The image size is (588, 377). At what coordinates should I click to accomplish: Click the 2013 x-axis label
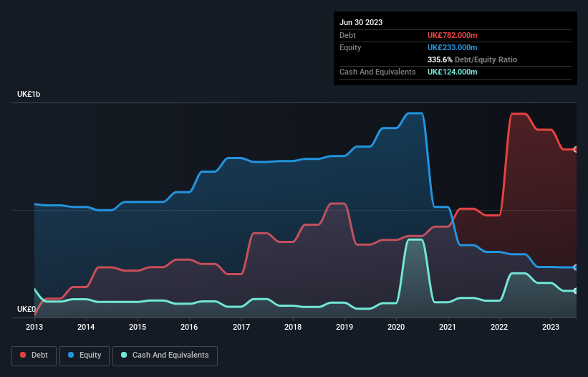[34, 327]
